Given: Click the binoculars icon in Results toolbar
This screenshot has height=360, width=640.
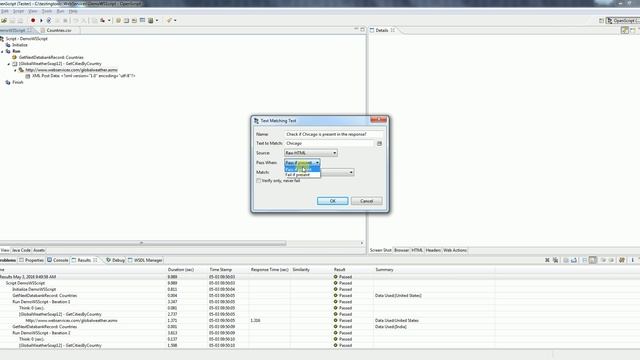Looking at the screenshot, I should pos(622,260).
